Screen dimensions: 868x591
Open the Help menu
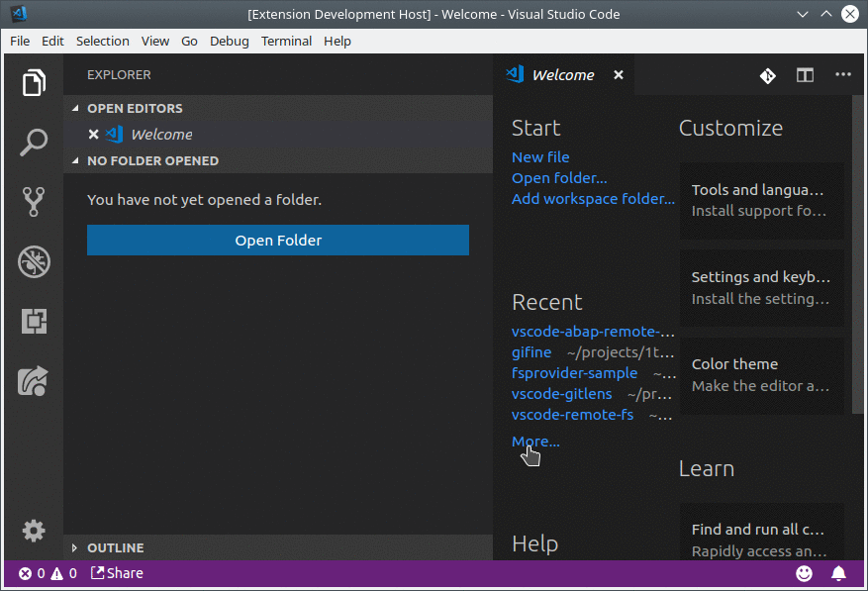[338, 41]
